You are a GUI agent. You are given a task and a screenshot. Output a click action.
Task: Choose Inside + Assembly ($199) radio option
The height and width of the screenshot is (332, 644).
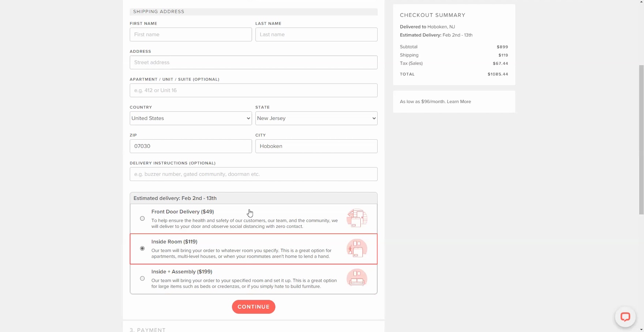[x=142, y=278]
